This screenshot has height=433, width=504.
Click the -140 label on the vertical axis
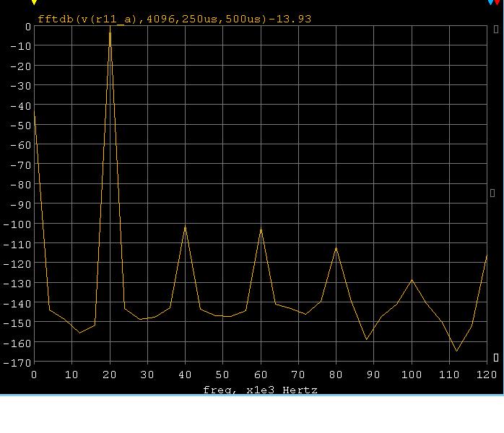(17, 303)
